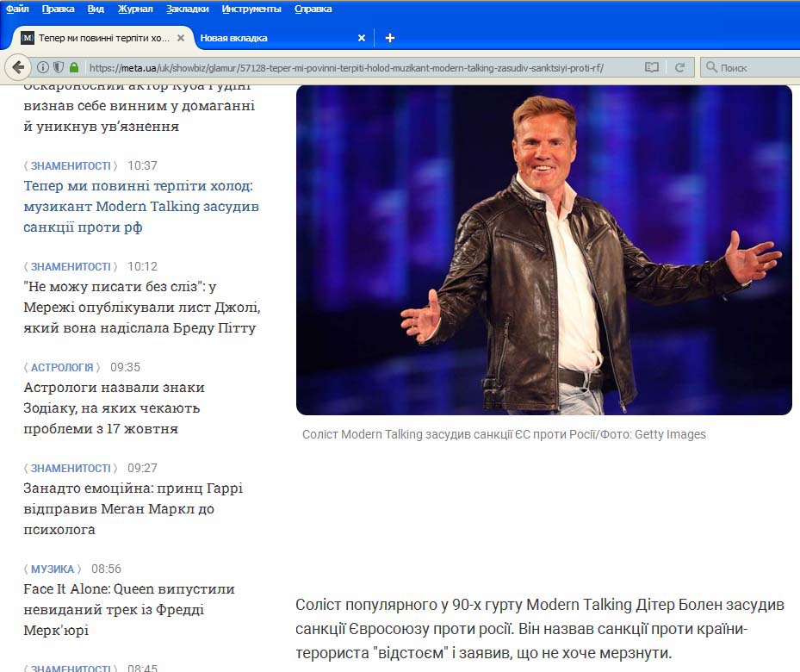Click the 10:37 timestamp

click(142, 165)
